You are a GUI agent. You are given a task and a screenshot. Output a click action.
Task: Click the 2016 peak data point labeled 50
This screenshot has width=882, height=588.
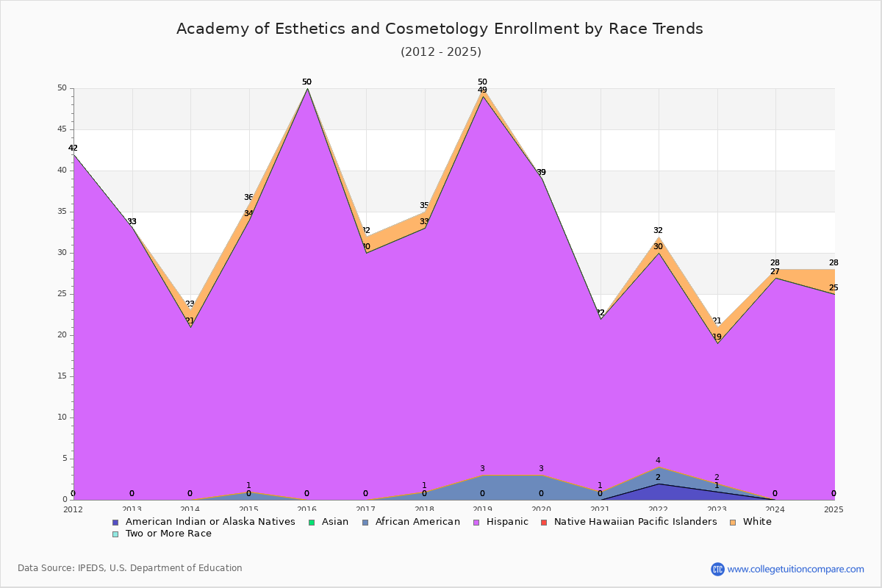[x=306, y=82]
